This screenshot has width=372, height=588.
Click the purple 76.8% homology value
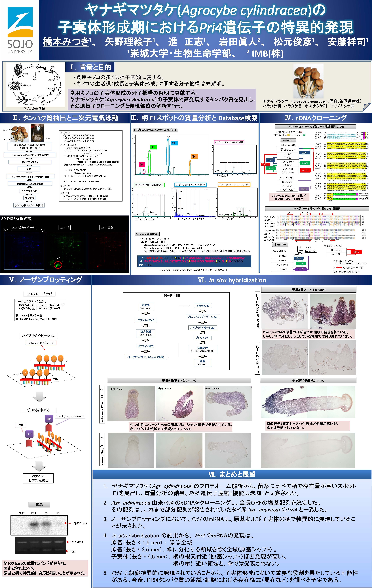304,189
